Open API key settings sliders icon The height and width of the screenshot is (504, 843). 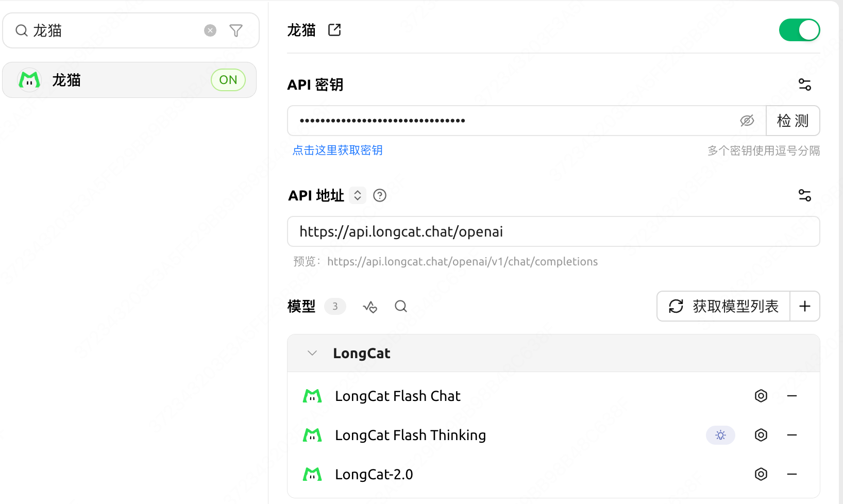(x=805, y=85)
